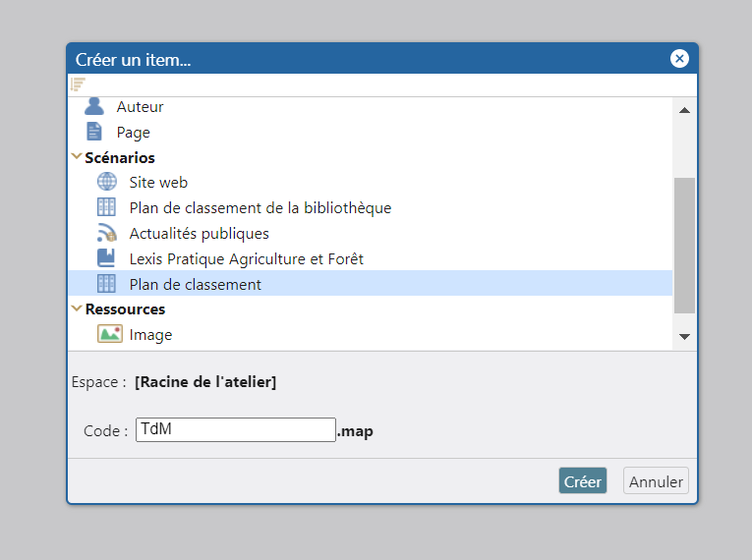Screen dimensions: 752x560
Task: Click the Site web globe icon
Action: (x=106, y=182)
